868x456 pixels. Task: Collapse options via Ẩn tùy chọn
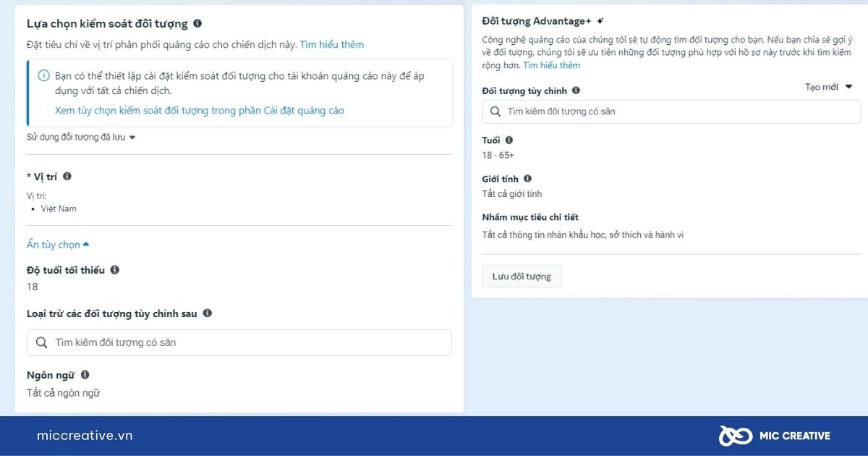[x=58, y=245]
